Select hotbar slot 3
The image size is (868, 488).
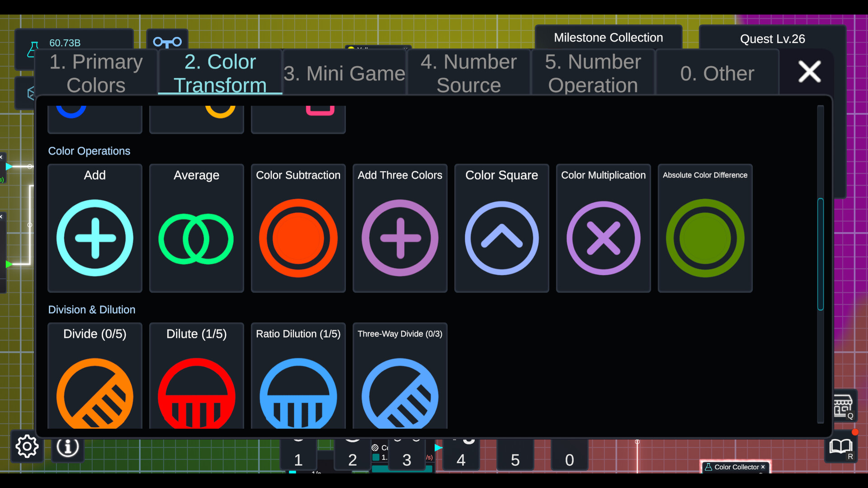click(407, 455)
